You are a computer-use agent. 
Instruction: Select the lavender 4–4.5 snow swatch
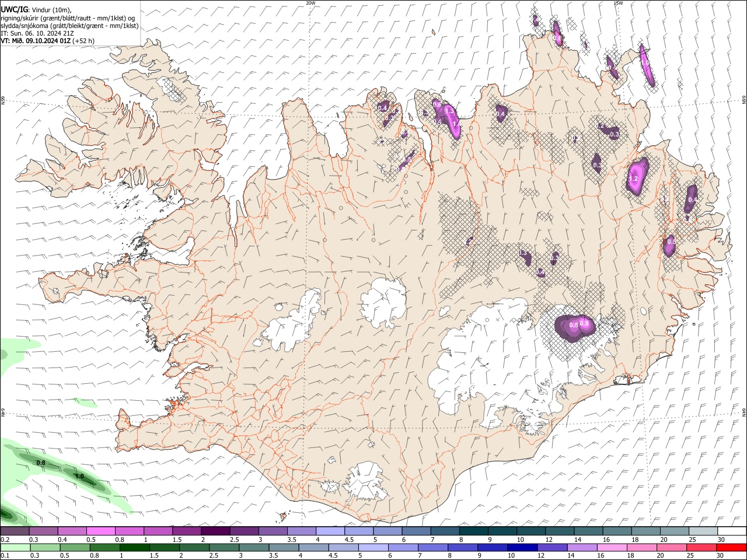coord(330,531)
